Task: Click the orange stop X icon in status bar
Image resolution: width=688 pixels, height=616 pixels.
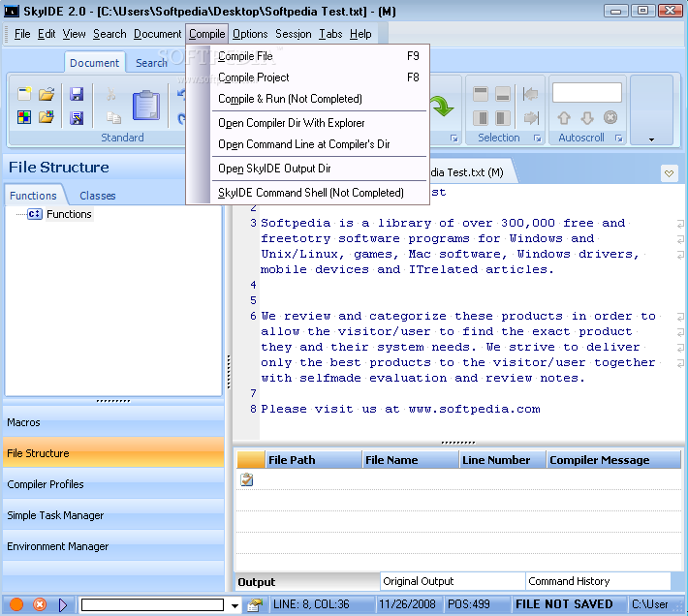Action: [x=40, y=604]
